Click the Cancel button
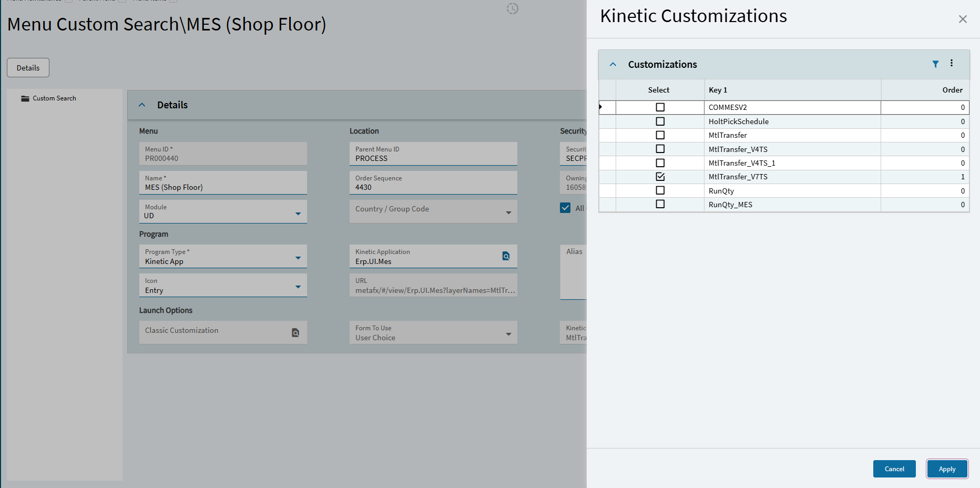980x488 pixels. pos(894,469)
